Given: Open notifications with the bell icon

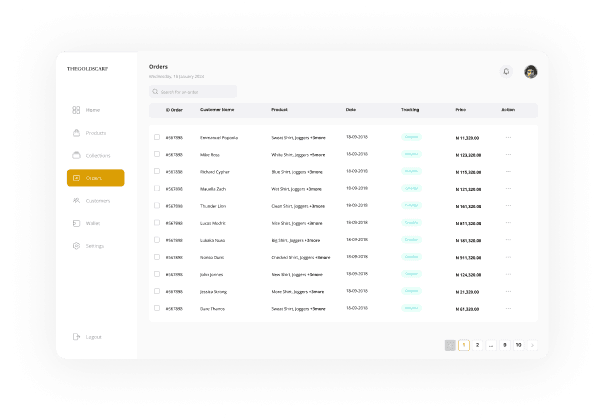Looking at the screenshot, I should click(x=506, y=72).
